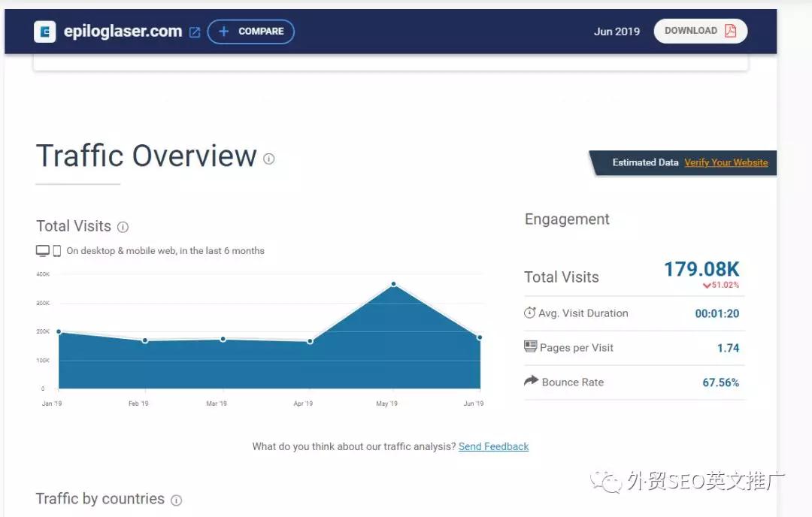Click the arrow icon beside Bounce Rate
The width and height of the screenshot is (812, 517).
pos(532,381)
